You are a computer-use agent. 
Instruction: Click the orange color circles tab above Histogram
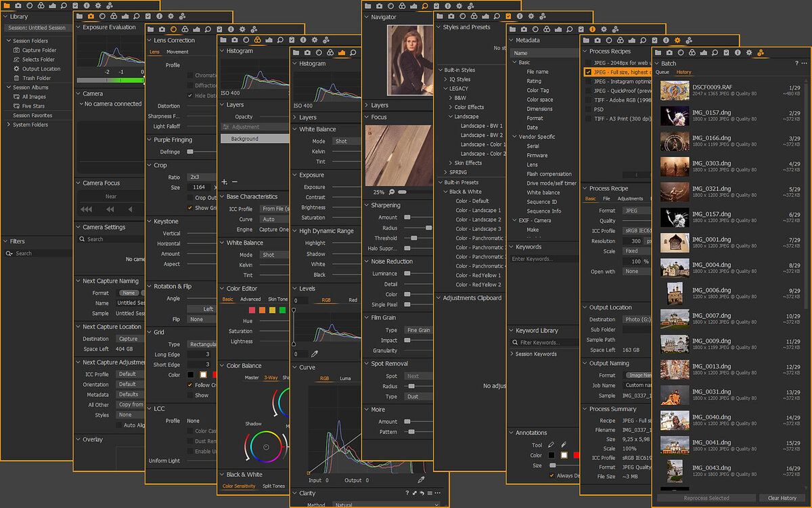[258, 40]
